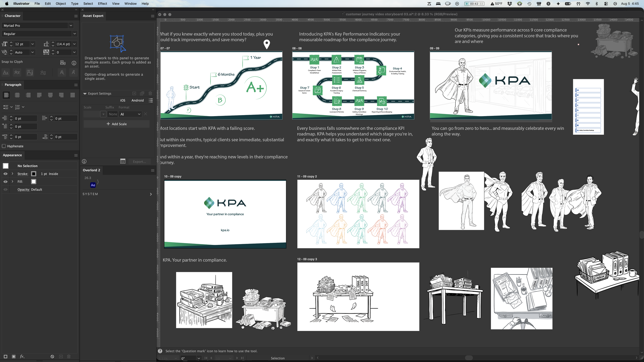Select the Asset Export panel tab

(x=93, y=16)
